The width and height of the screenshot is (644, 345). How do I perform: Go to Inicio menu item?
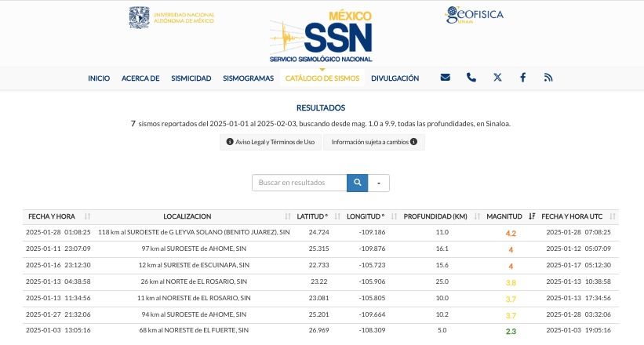click(99, 78)
